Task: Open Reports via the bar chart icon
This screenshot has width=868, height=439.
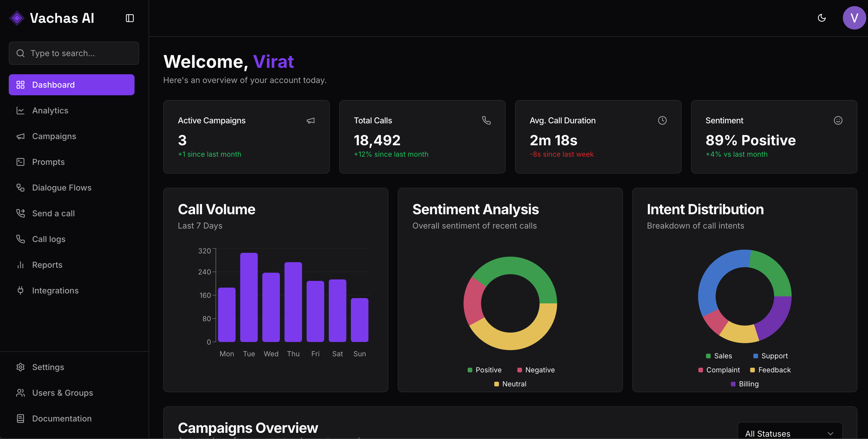Action: pyautogui.click(x=20, y=265)
